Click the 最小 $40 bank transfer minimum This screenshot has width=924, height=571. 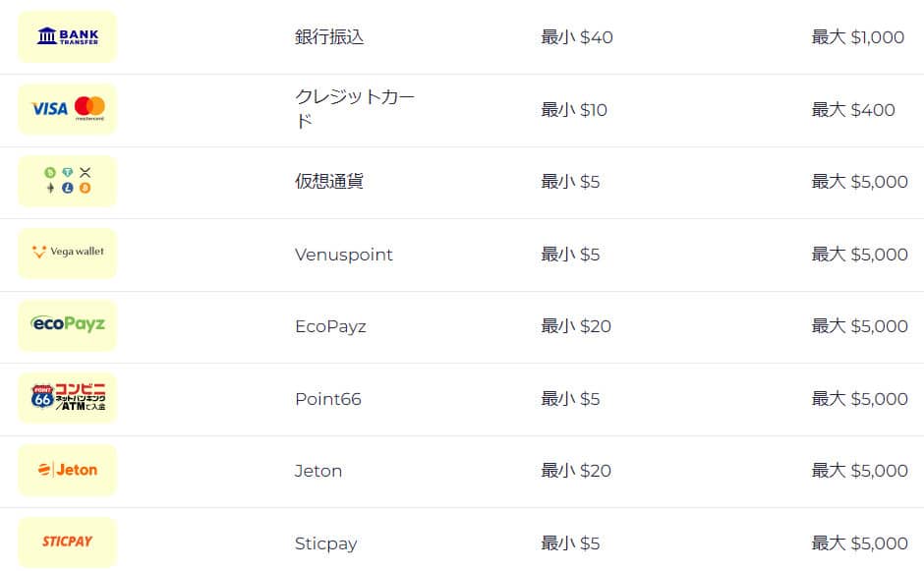point(577,37)
